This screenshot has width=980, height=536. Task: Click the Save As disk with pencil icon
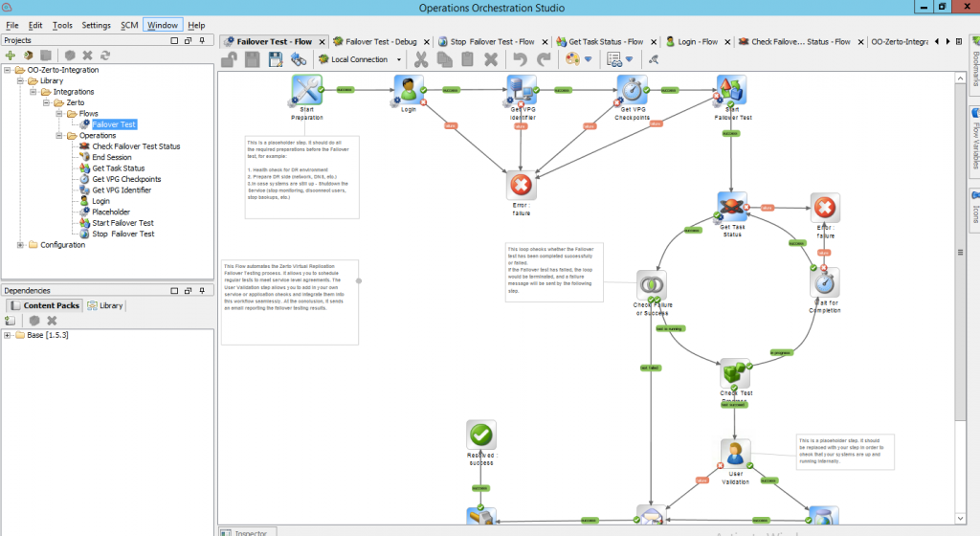pos(275,59)
